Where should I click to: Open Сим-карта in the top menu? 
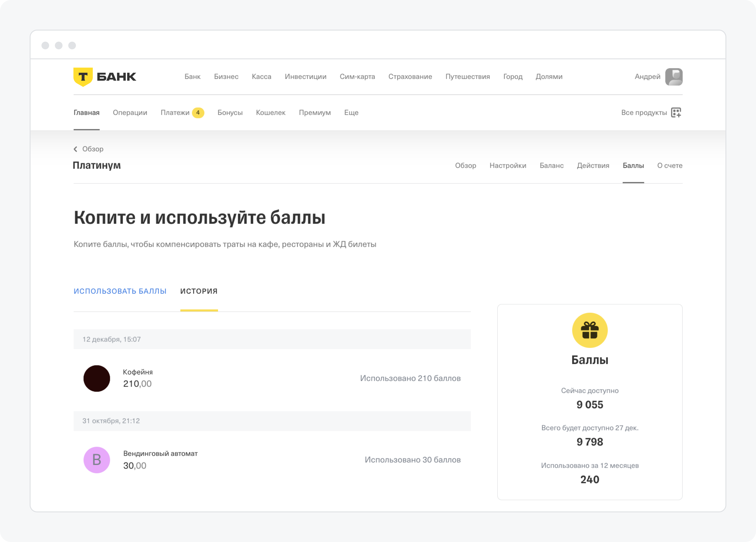pyautogui.click(x=357, y=77)
